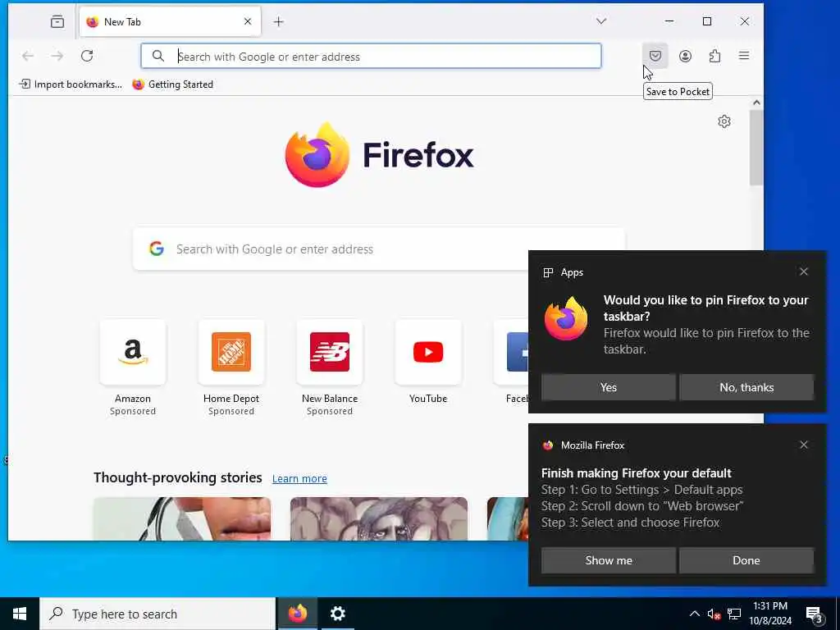Open the Extensions puzzle icon
840x630 pixels.
click(x=714, y=56)
